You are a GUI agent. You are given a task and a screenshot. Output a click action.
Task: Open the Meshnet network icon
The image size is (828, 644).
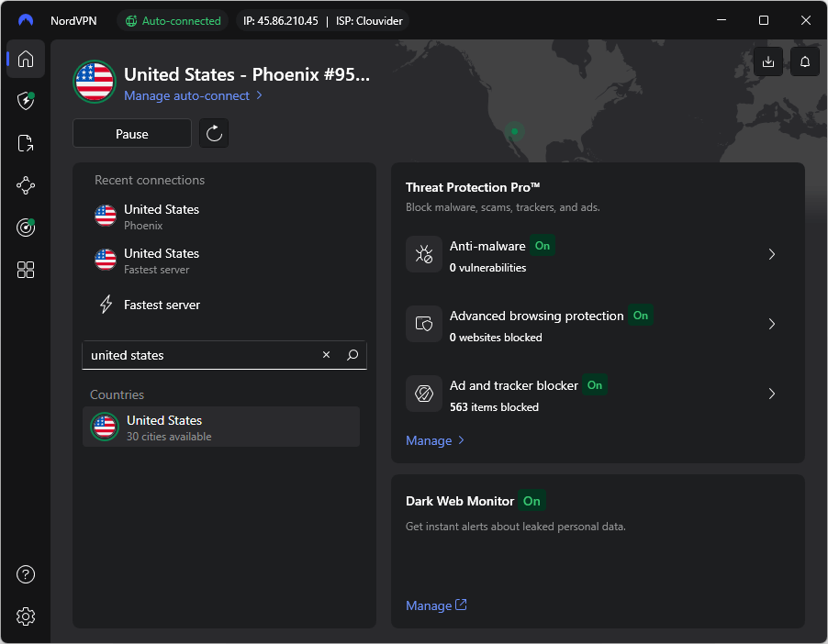pos(25,184)
